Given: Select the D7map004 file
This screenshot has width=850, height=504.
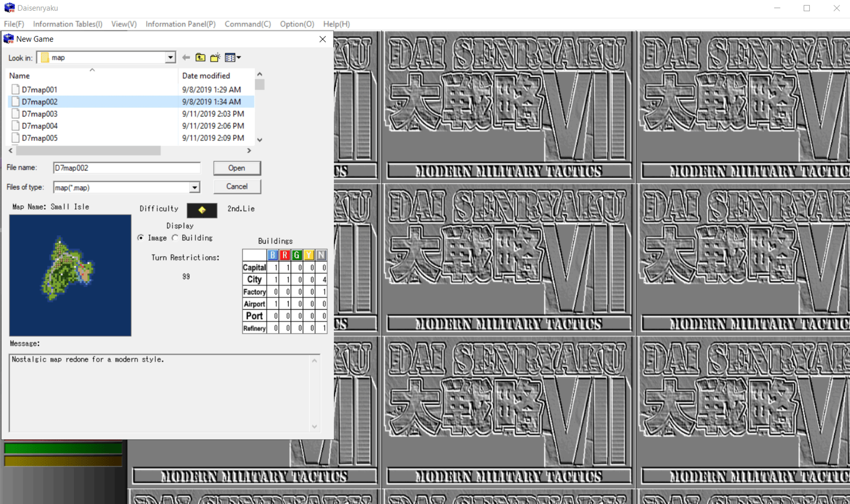Looking at the screenshot, I should click(x=40, y=126).
